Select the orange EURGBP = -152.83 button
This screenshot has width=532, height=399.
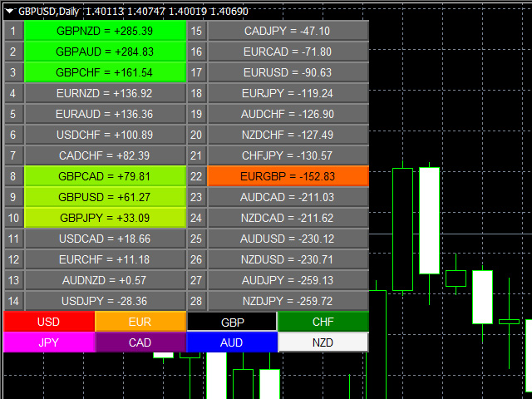click(x=288, y=176)
